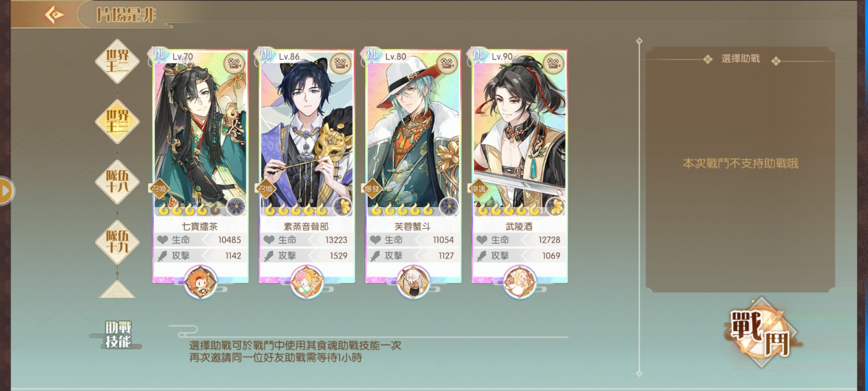The width and height of the screenshot is (868, 391).
Task: Click the 助戰技能 label
Action: click(x=118, y=335)
